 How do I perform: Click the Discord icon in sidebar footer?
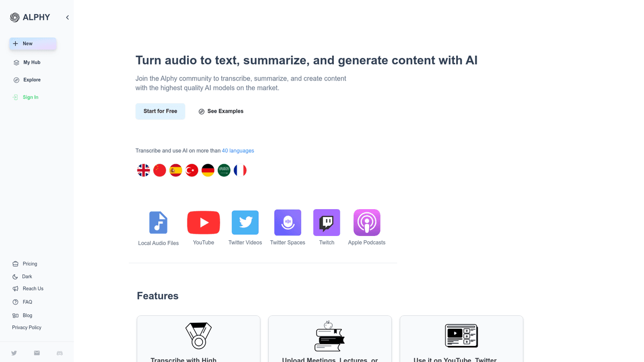pos(60,353)
